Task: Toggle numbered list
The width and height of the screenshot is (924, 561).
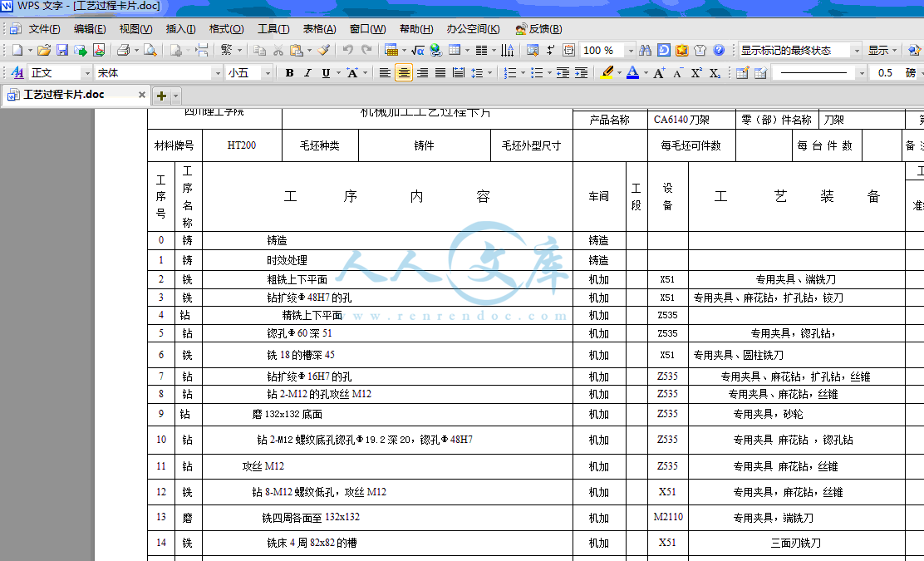Action: 510,73
